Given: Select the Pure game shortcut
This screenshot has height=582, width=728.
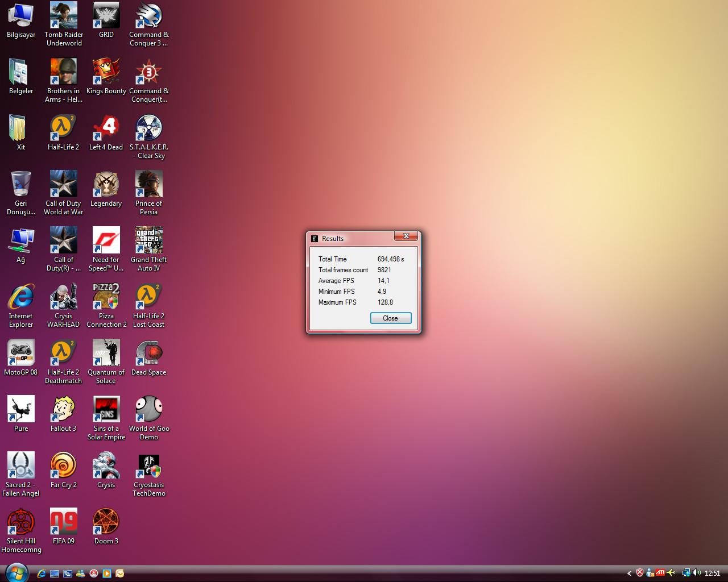Looking at the screenshot, I should (x=21, y=414).
